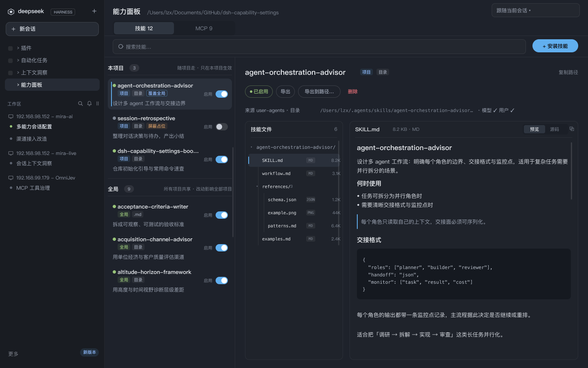Open 渠道接入改造 session

[31, 139]
